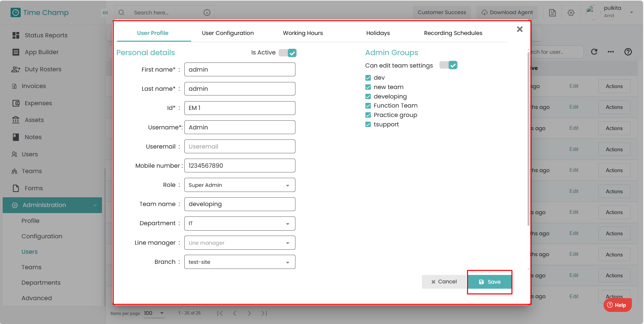Uncheck the Function Team checkbox
Screen dimensions: 644x324
(368, 106)
